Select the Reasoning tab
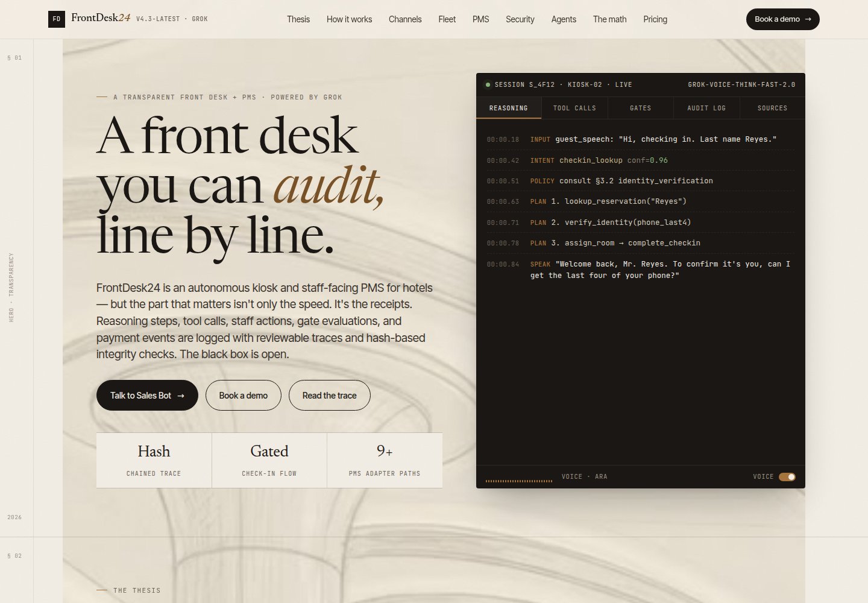 tap(509, 108)
